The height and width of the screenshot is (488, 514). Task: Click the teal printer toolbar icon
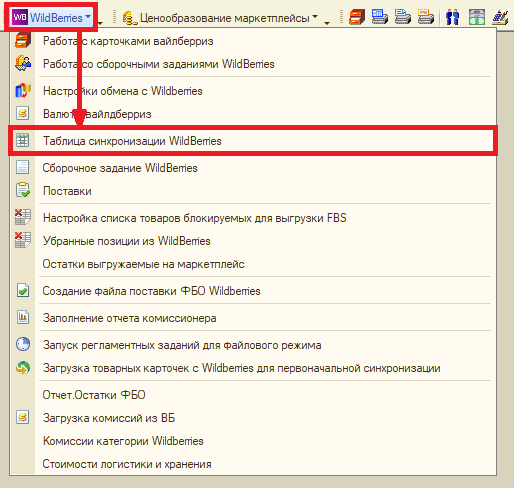coord(403,17)
